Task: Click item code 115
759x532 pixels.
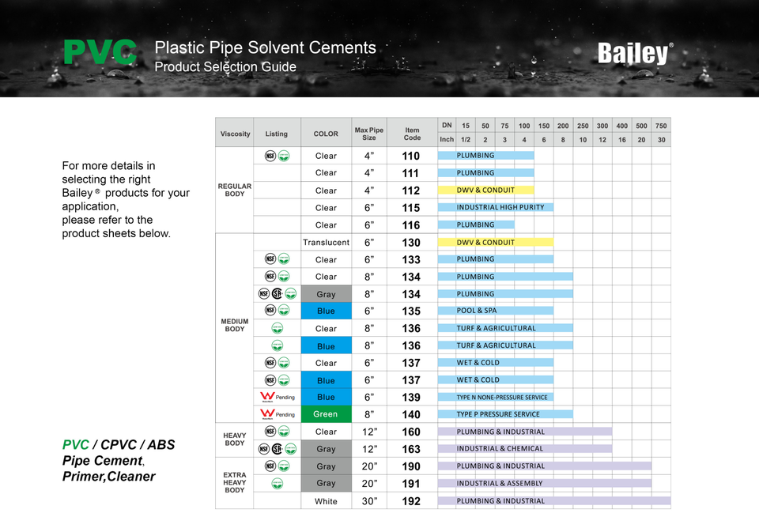Action: 411,208
